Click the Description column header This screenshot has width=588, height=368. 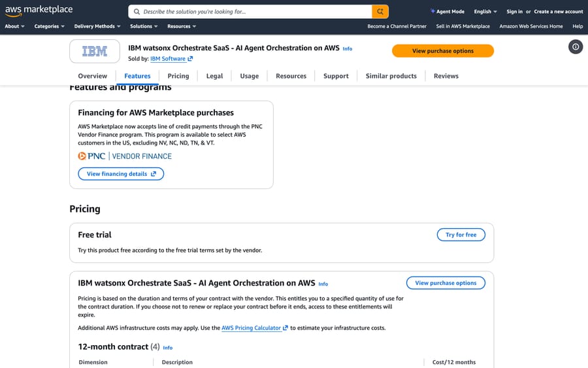tap(177, 362)
